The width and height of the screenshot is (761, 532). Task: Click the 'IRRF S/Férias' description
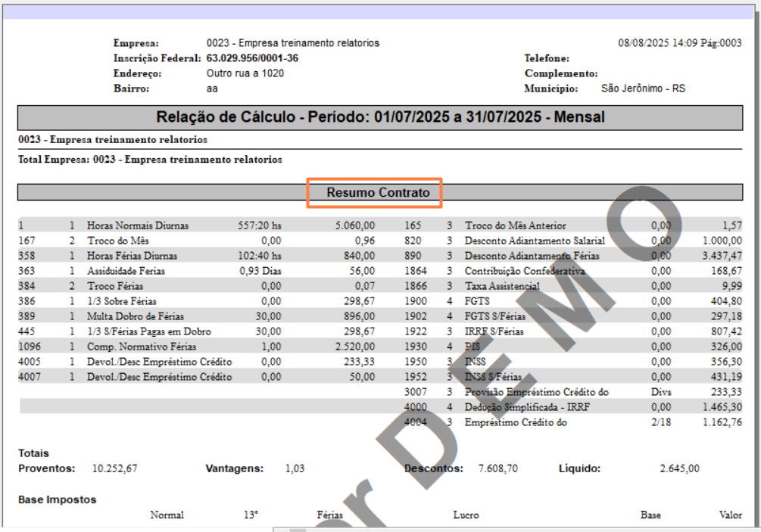494,331
